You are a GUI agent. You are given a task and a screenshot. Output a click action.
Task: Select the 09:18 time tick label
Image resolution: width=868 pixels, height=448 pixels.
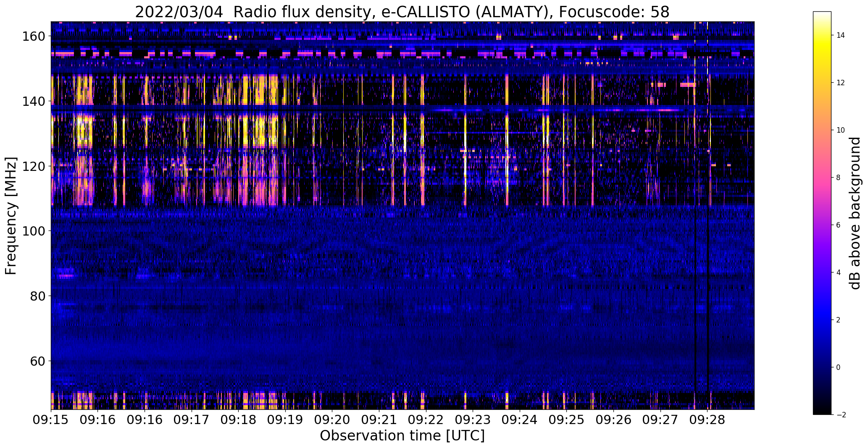pyautogui.click(x=239, y=419)
